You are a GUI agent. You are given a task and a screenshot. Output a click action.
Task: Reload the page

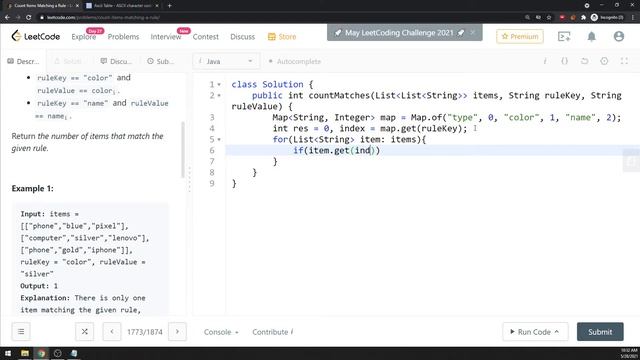pyautogui.click(x=29, y=18)
